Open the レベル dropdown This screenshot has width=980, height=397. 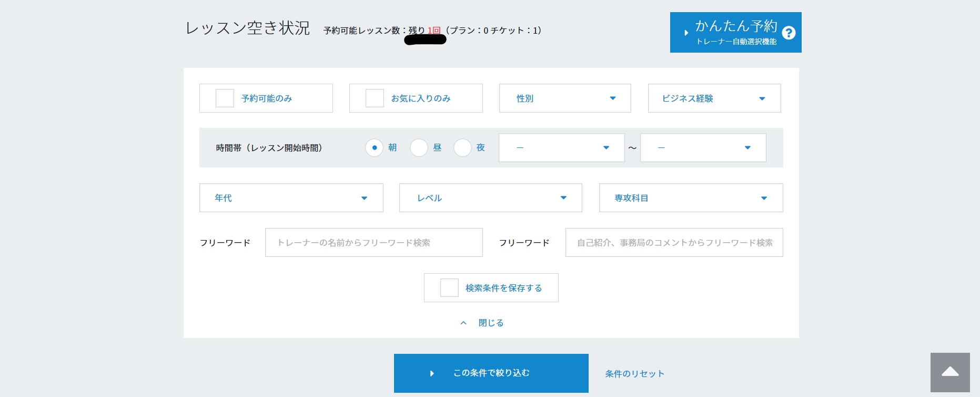click(x=490, y=198)
